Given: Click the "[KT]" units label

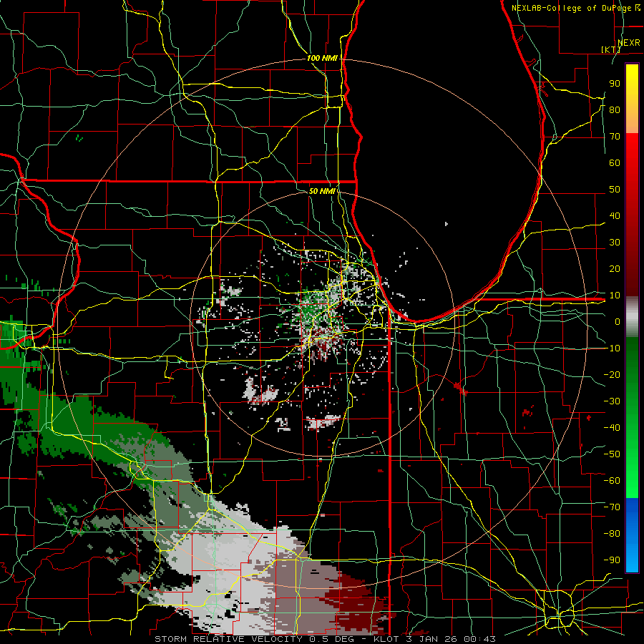Looking at the screenshot, I should tap(611, 49).
